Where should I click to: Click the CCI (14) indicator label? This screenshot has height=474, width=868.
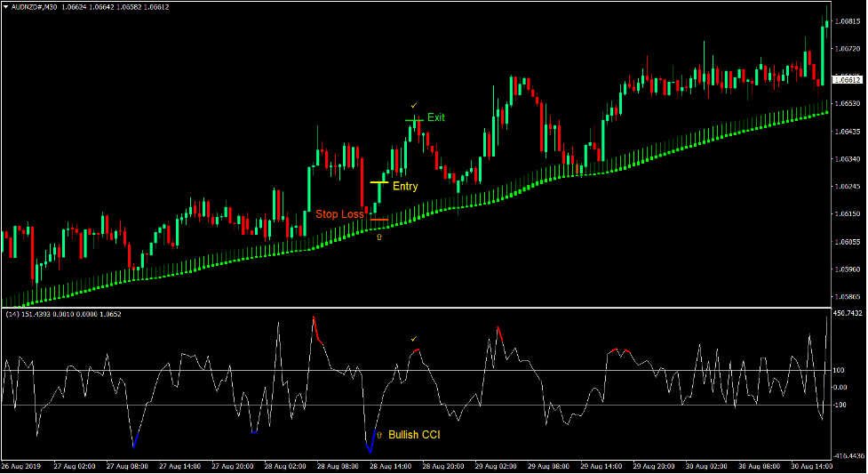(14, 314)
